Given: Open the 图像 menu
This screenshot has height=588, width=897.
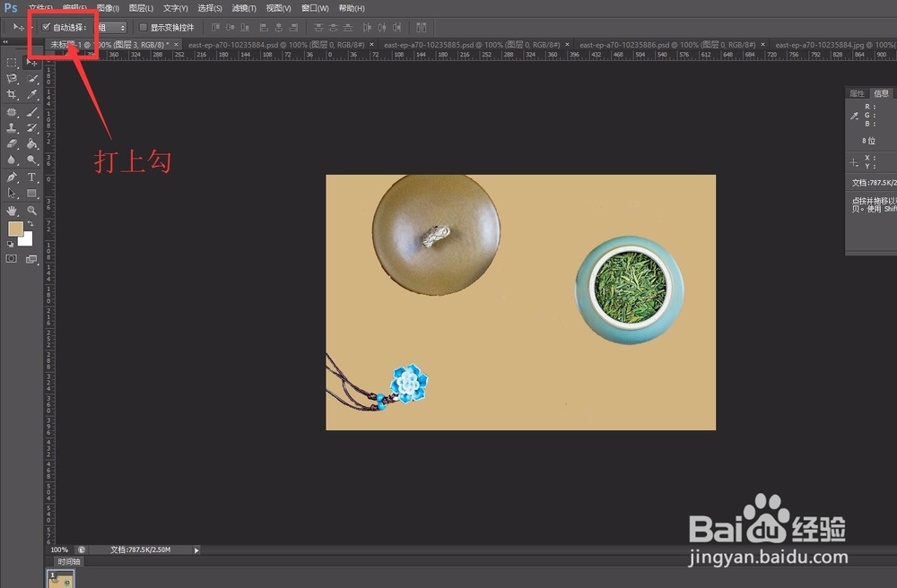Looking at the screenshot, I should coord(108,8).
